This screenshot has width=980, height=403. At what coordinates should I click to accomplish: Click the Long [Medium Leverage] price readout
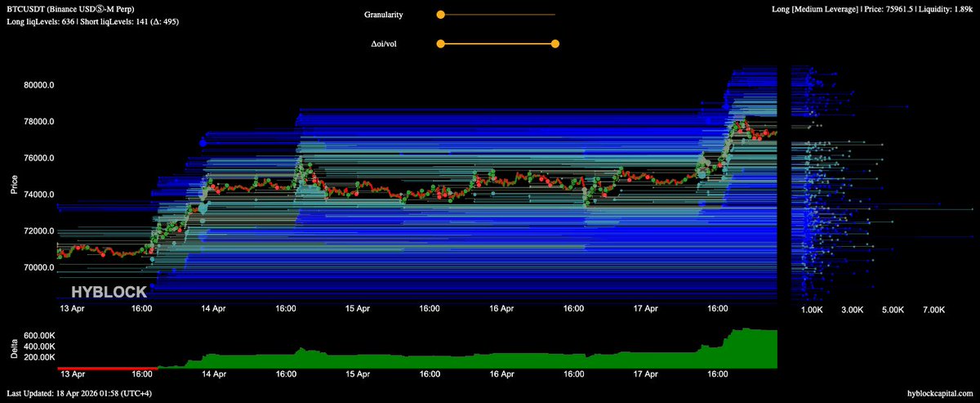coord(871,8)
